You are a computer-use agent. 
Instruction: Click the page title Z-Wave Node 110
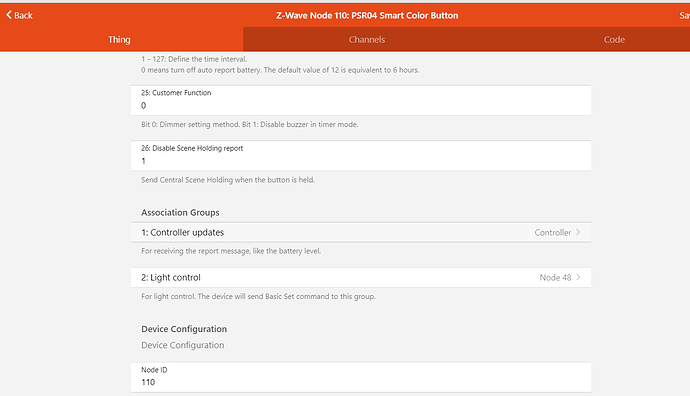pyautogui.click(x=367, y=15)
